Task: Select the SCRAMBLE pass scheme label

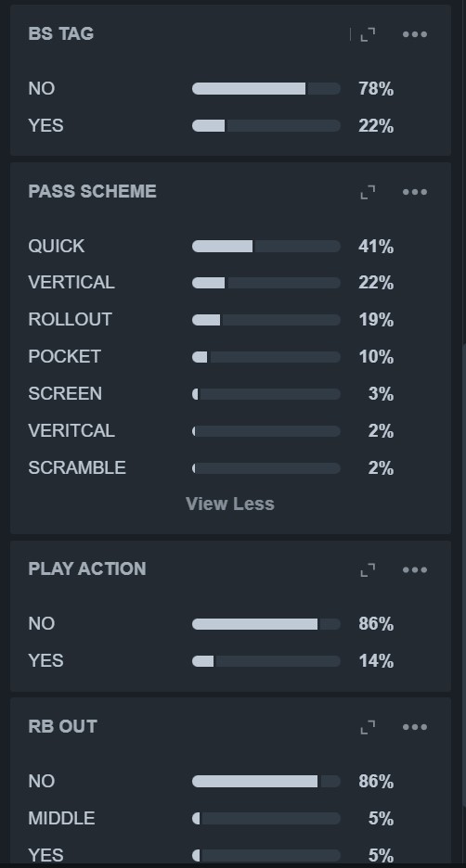Action: coord(77,467)
